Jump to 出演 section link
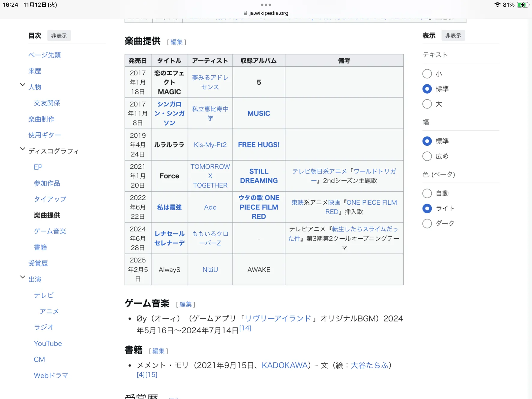This screenshot has width=532, height=399. [35, 280]
